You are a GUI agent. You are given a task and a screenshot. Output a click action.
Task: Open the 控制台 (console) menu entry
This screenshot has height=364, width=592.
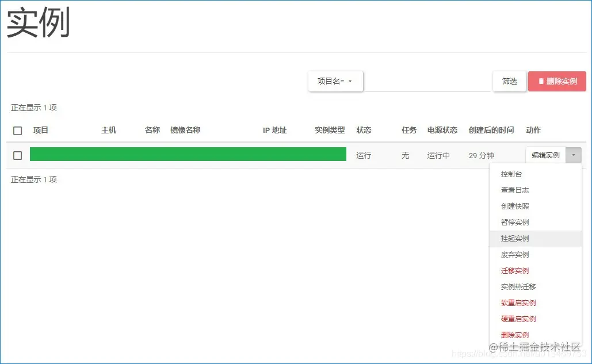tap(513, 174)
